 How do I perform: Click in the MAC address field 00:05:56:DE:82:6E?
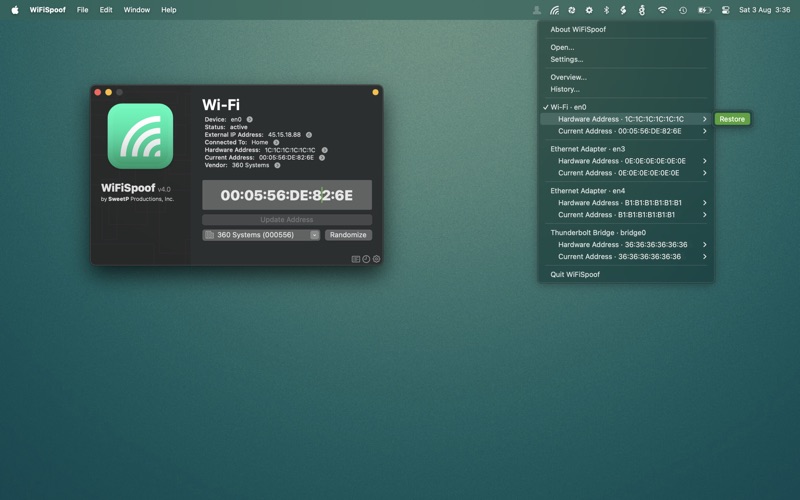(287, 195)
